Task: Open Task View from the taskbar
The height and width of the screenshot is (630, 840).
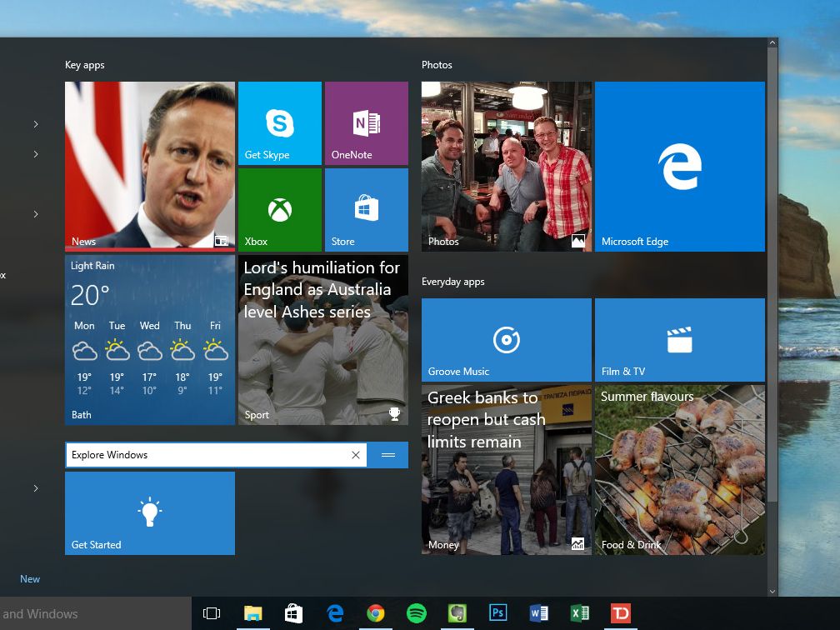Action: (212, 613)
